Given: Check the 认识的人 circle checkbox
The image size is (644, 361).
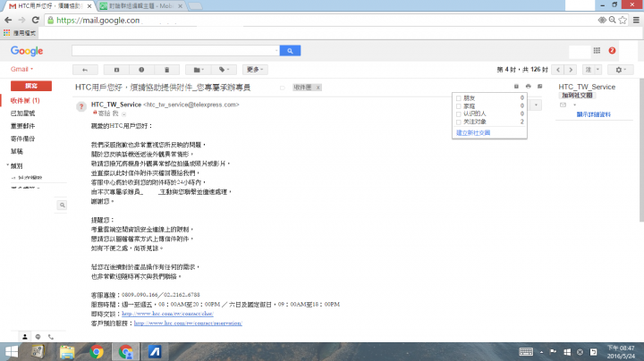Looking at the screenshot, I should (x=458, y=113).
